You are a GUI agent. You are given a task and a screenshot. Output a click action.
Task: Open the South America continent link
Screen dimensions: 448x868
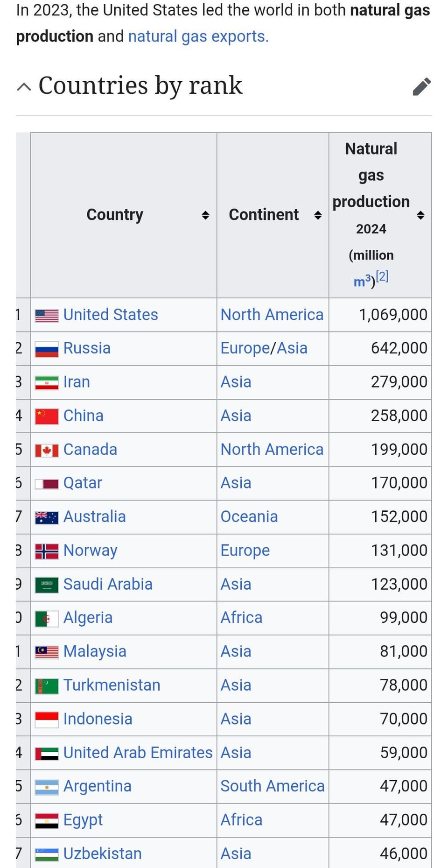273,786
